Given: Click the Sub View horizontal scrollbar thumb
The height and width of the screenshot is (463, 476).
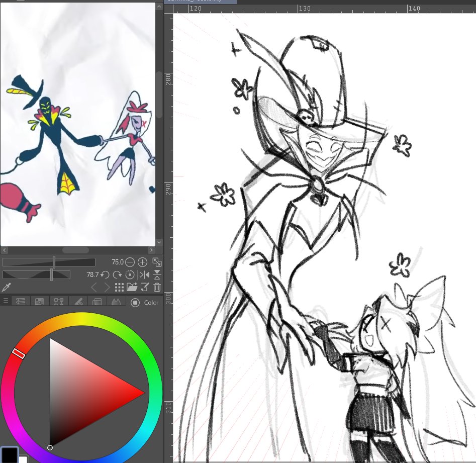Looking at the screenshot, I should pos(75,250).
